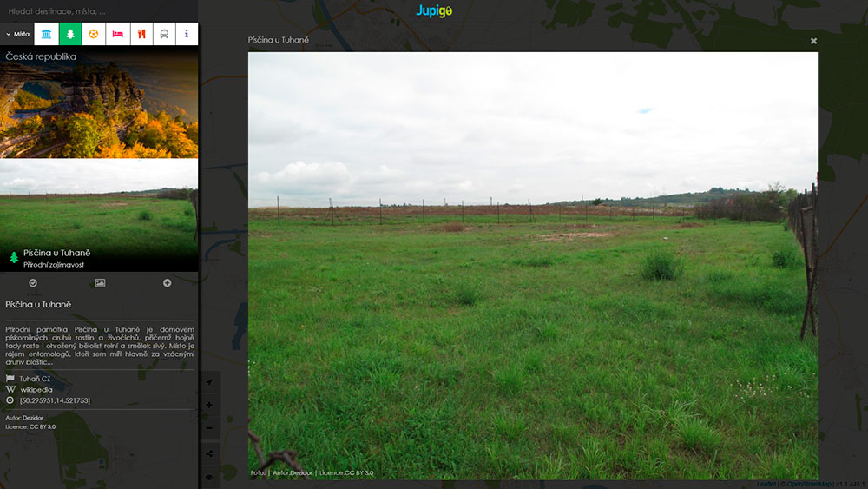
Task: Click the OpenStreetMap attribution link
Action: click(x=809, y=484)
